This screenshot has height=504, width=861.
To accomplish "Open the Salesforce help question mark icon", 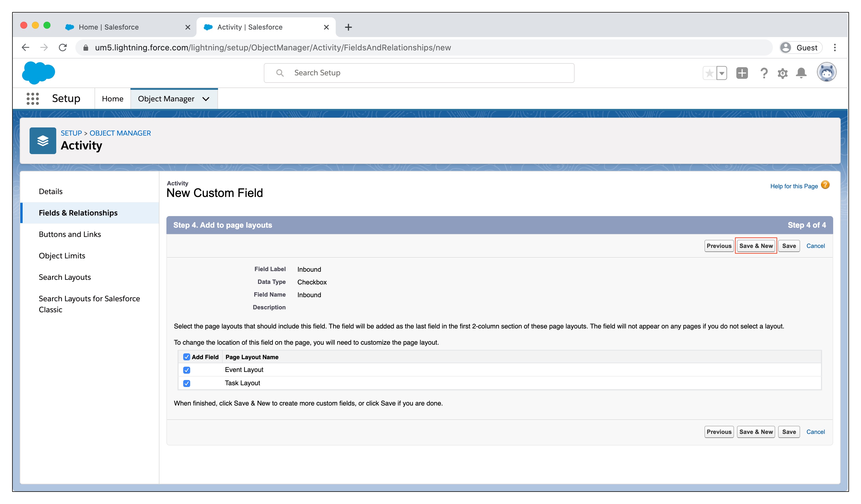I will point(764,73).
